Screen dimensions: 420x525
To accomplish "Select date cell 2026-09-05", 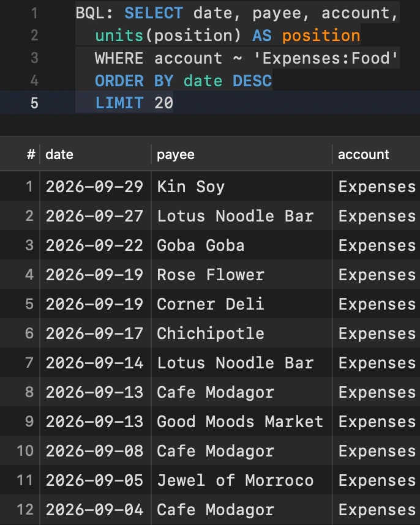I will (x=94, y=480).
